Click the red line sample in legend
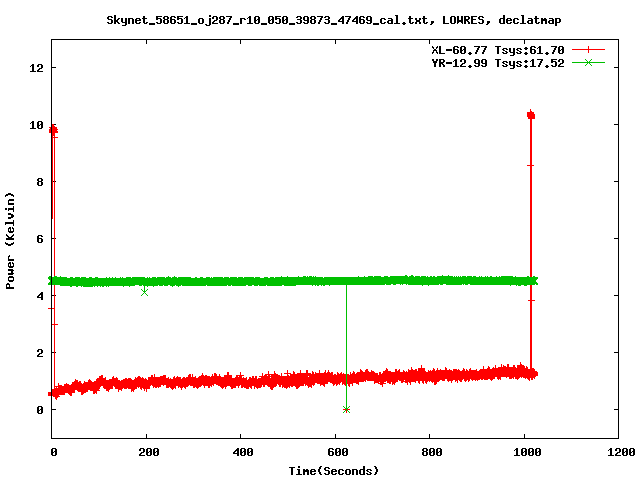Image resolution: width=640 pixels, height=480 pixels. pos(588,50)
